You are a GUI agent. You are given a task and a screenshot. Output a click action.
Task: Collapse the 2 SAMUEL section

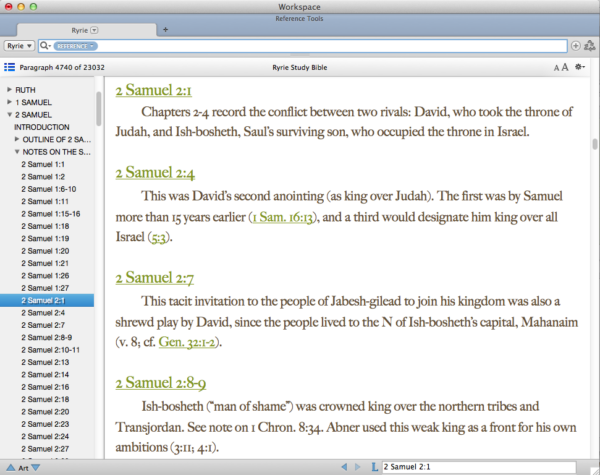point(10,114)
